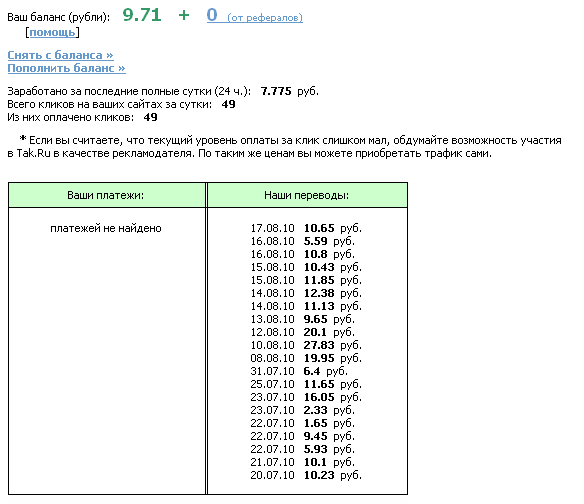The width and height of the screenshot is (584, 504).
Task: Select the 10.1 руб. amount
Action: coord(329,463)
